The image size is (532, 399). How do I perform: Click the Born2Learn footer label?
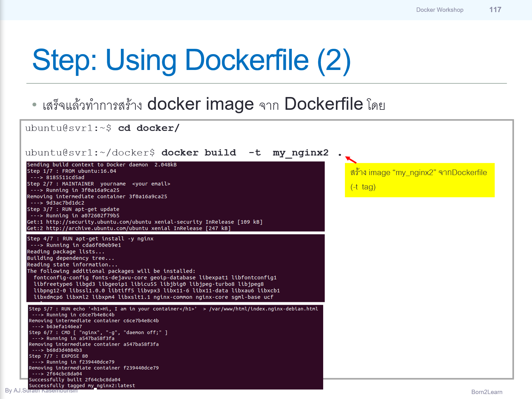[x=486, y=392]
